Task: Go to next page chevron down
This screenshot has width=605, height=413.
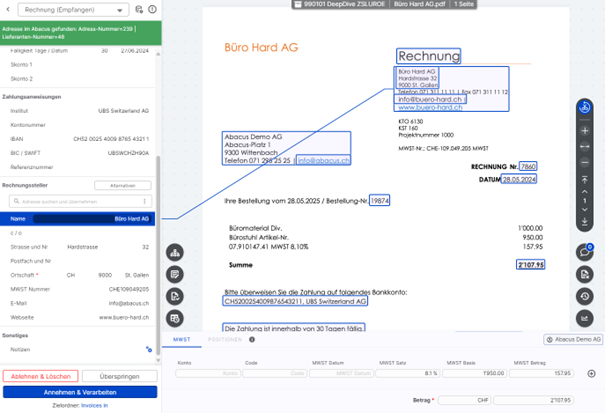Action: coord(585,210)
